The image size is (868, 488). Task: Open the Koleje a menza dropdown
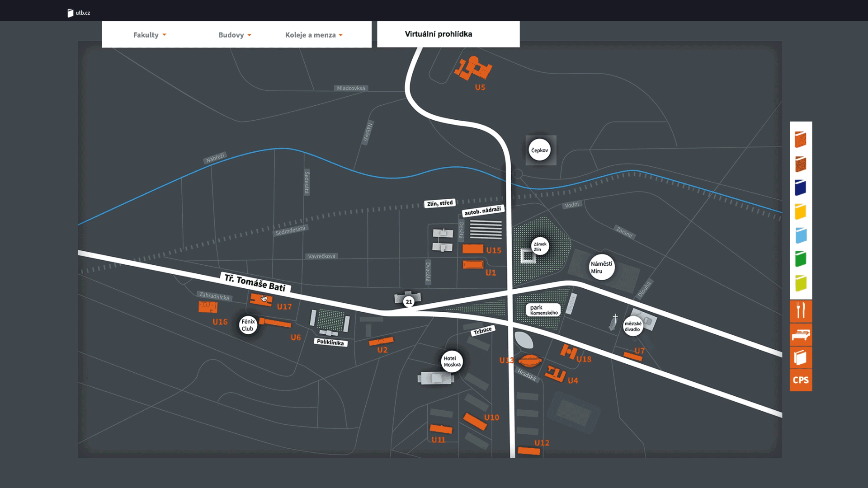click(314, 35)
